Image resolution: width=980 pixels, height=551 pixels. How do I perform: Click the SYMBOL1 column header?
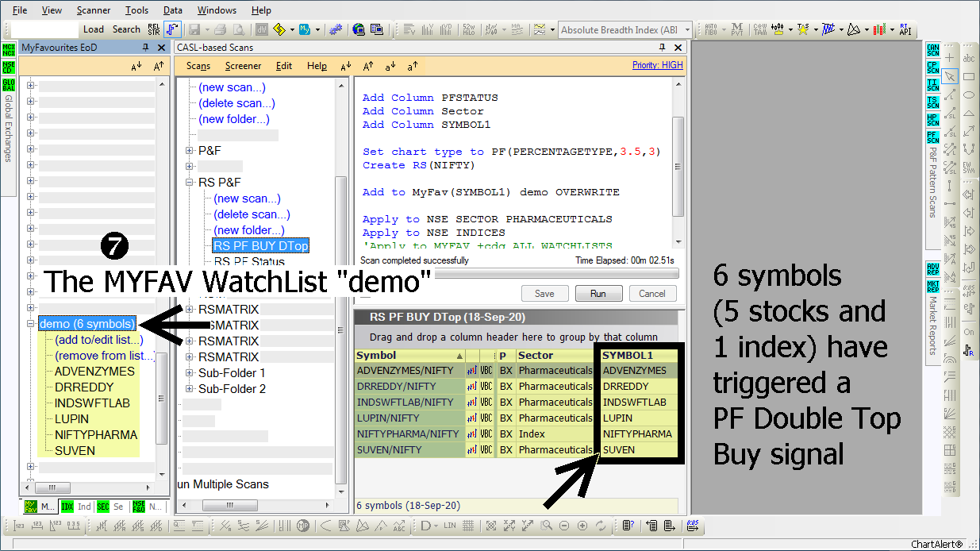click(x=639, y=355)
